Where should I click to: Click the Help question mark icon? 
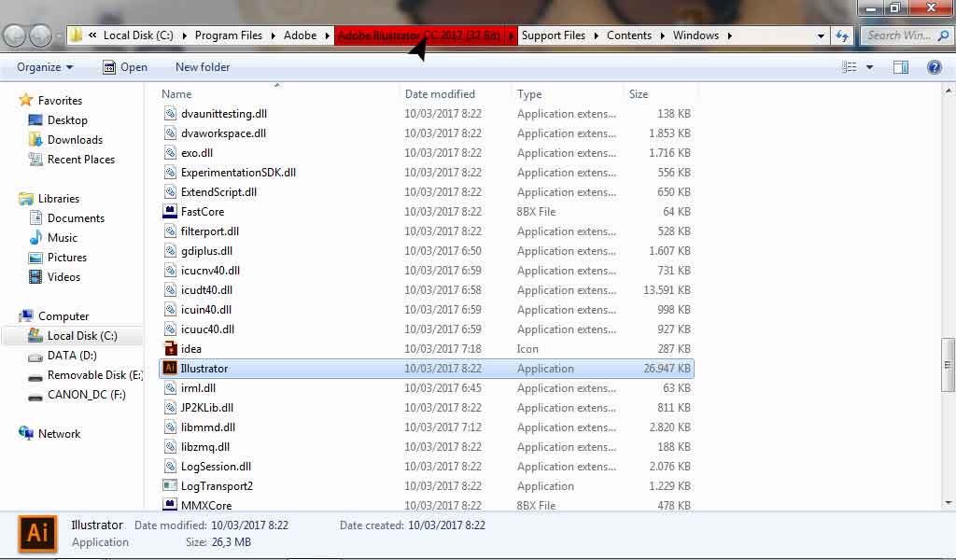click(934, 67)
